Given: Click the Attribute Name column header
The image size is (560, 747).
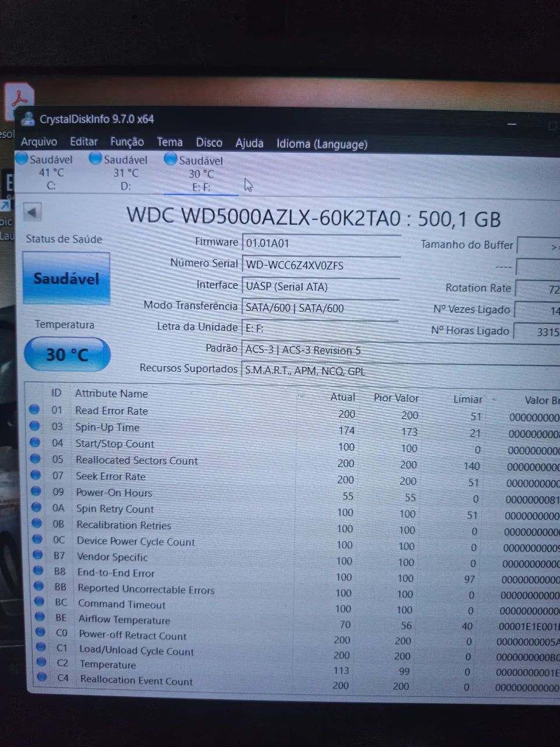Looking at the screenshot, I should tap(111, 393).
